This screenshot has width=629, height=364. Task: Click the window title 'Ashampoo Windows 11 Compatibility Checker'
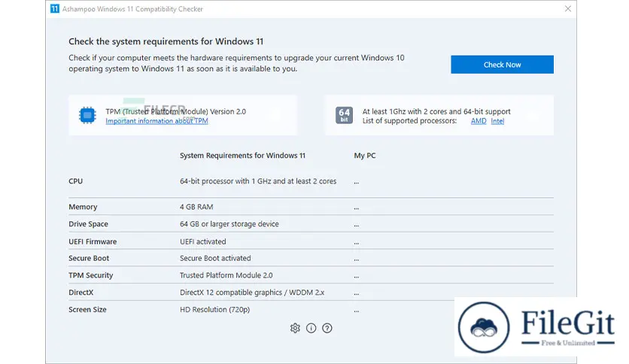132,9
